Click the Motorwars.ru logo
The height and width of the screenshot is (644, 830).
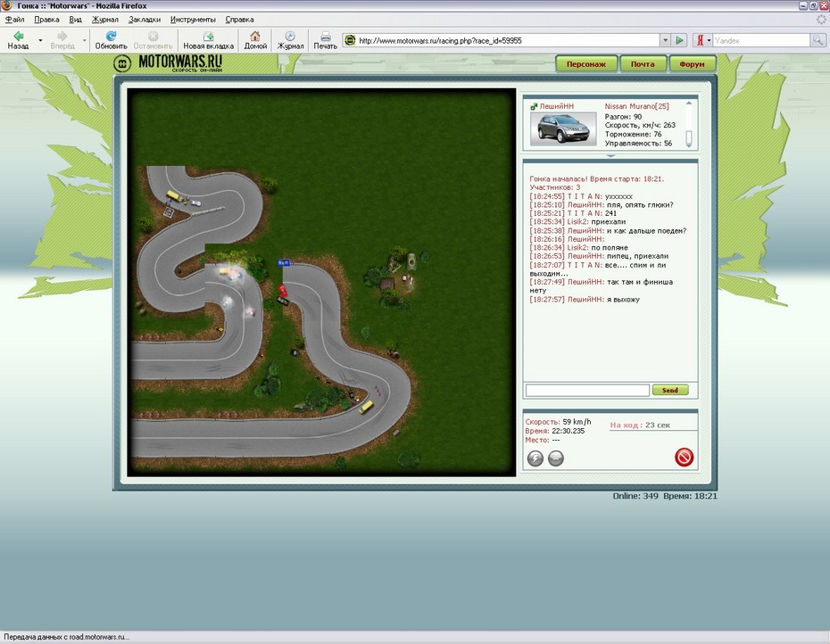(x=169, y=63)
